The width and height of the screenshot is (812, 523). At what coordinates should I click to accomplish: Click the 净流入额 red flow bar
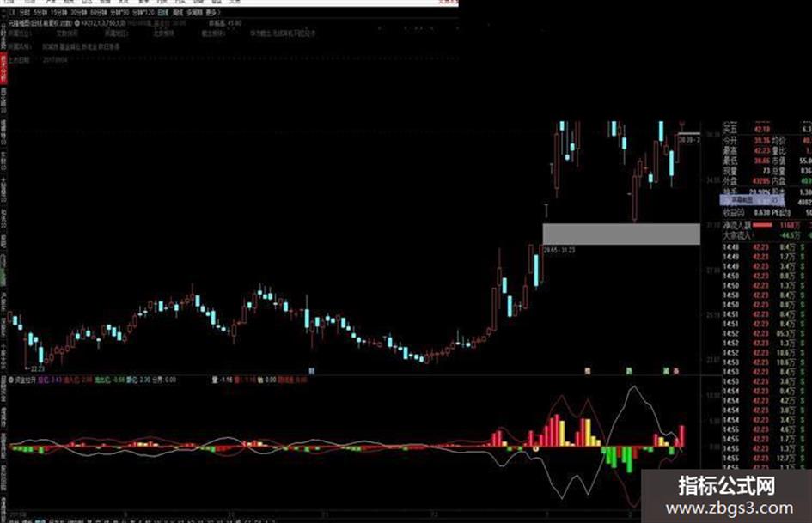pyautogui.click(x=762, y=225)
